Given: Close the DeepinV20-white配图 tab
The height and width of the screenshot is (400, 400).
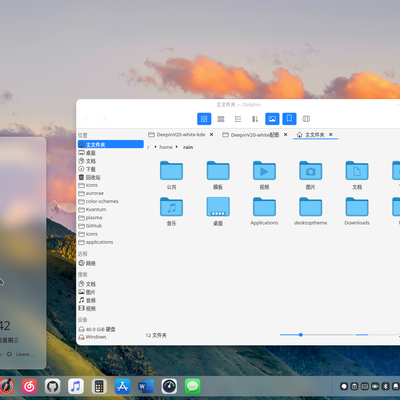Looking at the screenshot, I should coord(285,135).
